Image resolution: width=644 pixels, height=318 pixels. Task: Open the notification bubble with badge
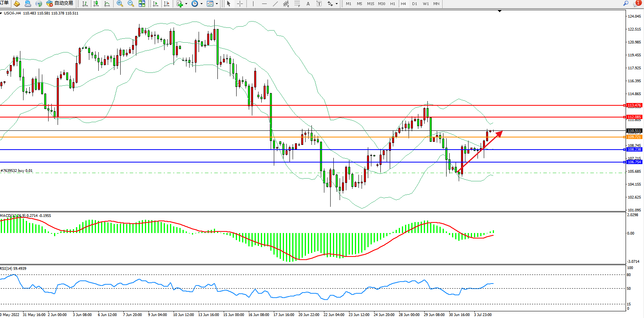click(637, 4)
